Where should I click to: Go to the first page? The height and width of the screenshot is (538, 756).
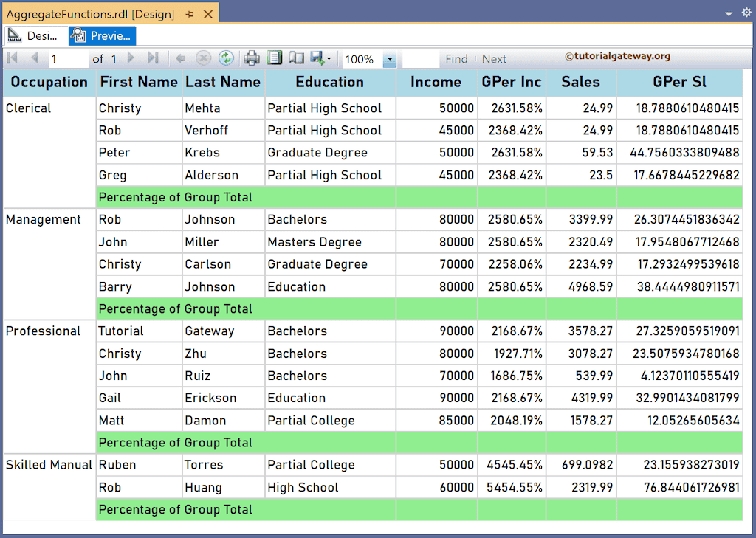coord(11,58)
